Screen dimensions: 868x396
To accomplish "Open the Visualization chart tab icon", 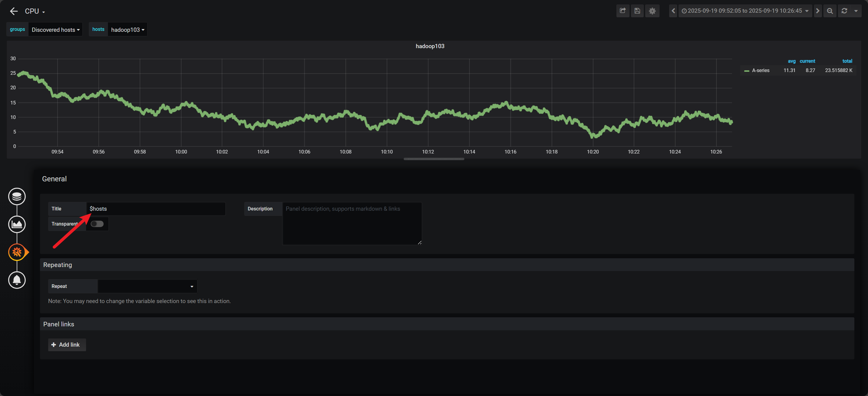I will click(17, 224).
